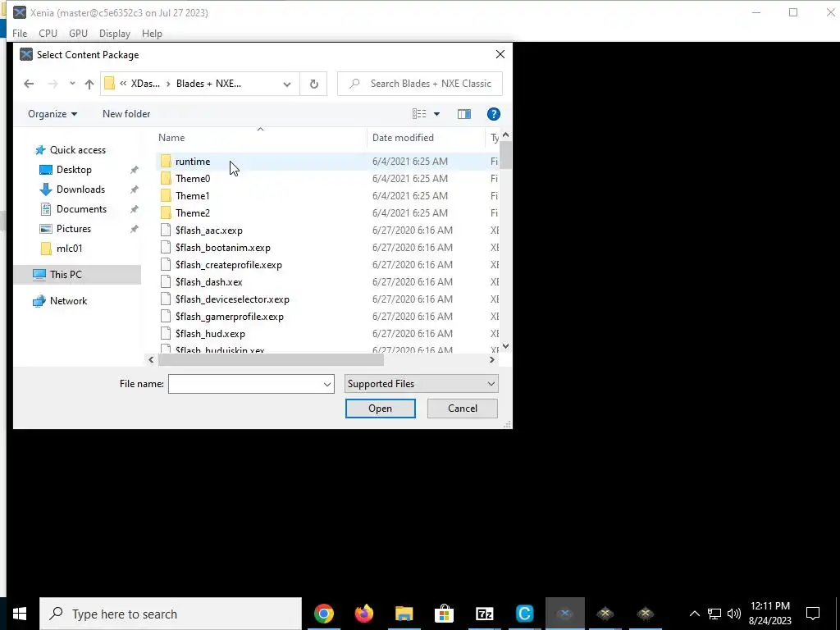Open the Xenia File menu
The image size is (840, 630).
click(20, 33)
